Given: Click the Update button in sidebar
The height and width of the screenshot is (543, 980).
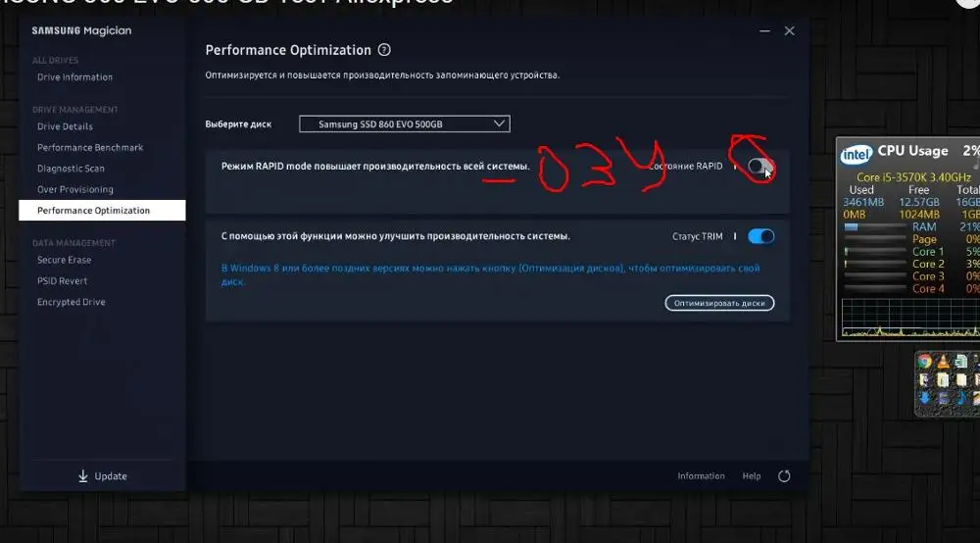Looking at the screenshot, I should (x=103, y=476).
